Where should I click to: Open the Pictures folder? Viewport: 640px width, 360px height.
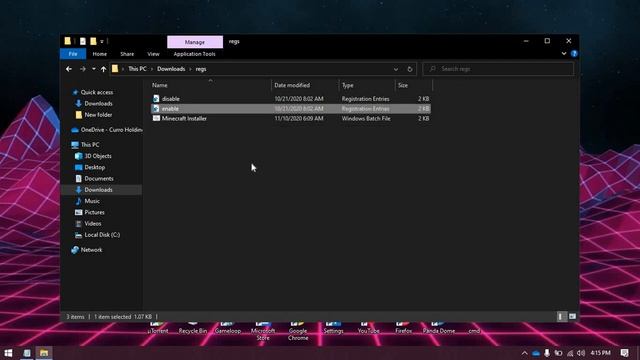94,212
